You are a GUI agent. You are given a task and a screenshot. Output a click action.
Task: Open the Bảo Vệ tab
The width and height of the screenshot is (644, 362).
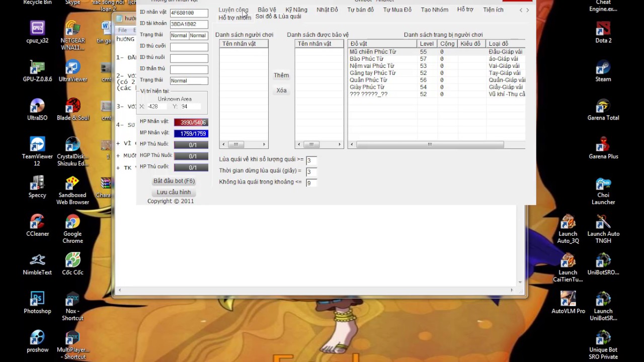pyautogui.click(x=267, y=10)
